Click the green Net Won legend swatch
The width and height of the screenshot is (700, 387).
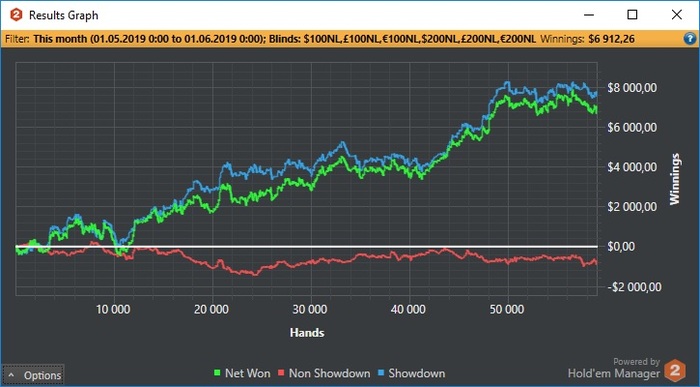tap(218, 373)
